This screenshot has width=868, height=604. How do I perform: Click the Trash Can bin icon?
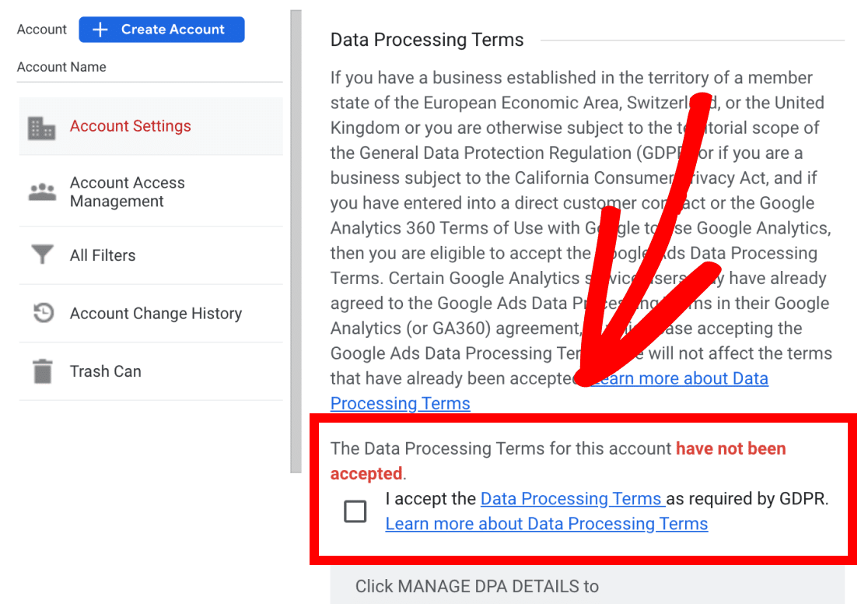tap(42, 371)
